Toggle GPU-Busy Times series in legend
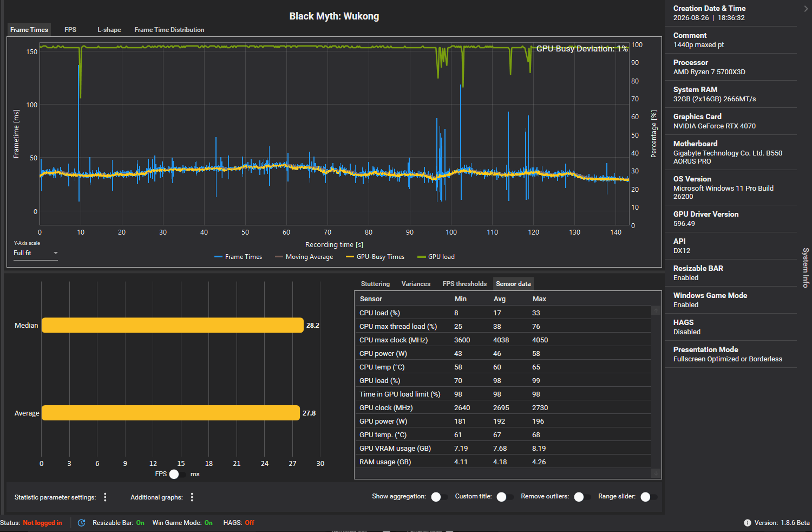Viewport: 812px width, 532px height. click(375, 257)
